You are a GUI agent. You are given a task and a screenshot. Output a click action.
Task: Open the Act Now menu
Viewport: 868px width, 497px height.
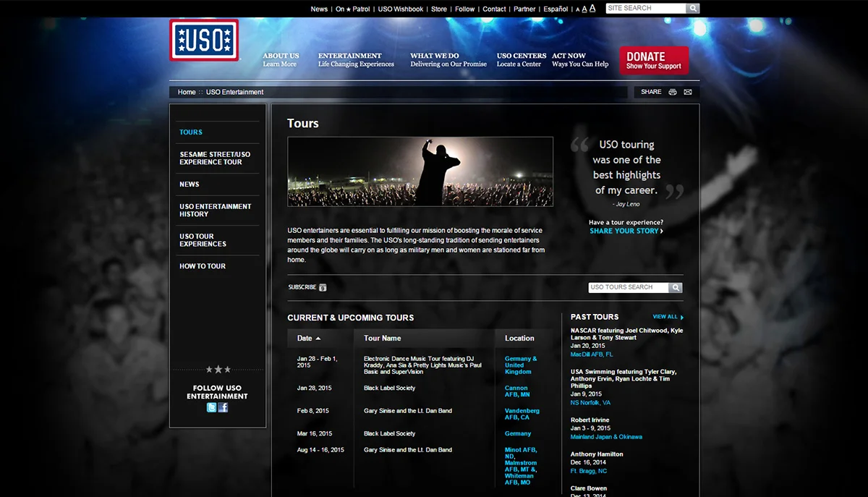pos(580,59)
